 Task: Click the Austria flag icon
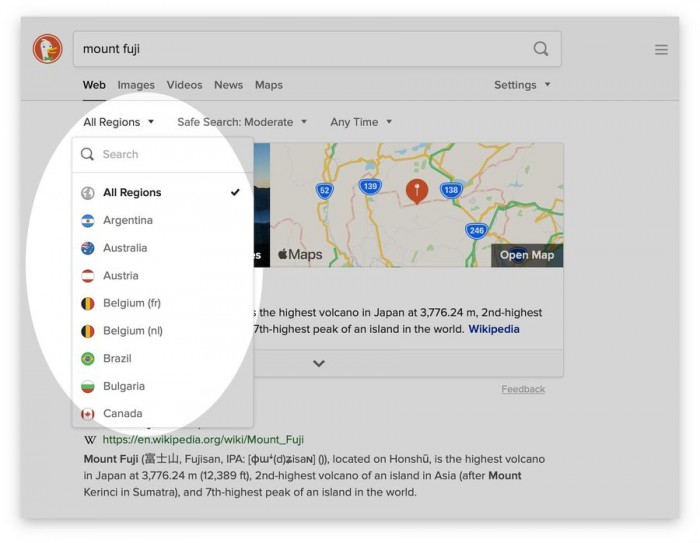point(88,276)
